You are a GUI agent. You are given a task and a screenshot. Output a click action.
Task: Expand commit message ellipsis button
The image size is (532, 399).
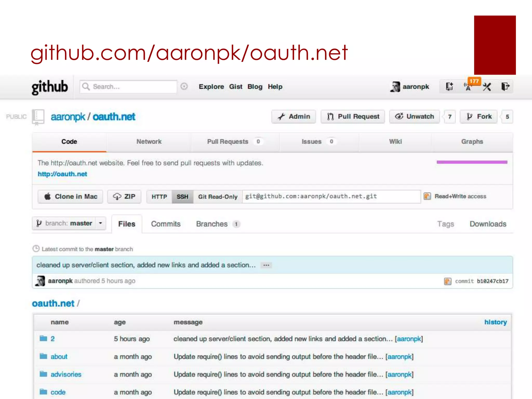tap(266, 265)
